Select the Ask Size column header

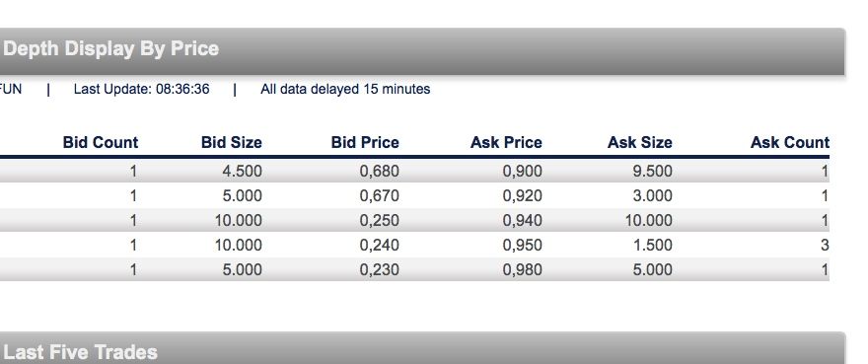point(639,142)
